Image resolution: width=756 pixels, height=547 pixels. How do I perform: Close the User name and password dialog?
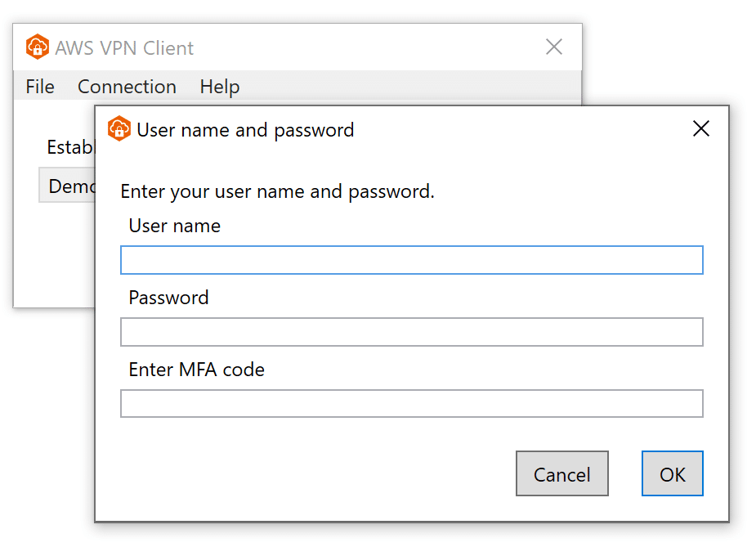point(700,129)
